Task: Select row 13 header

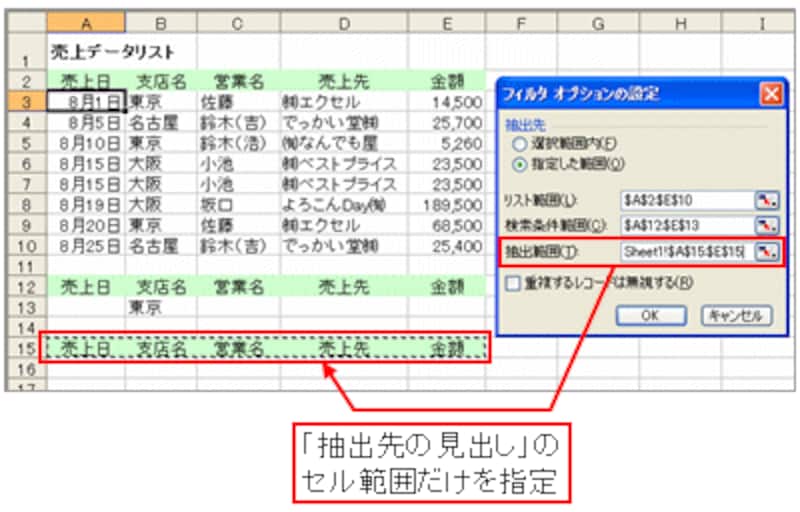Action: [x=25, y=307]
